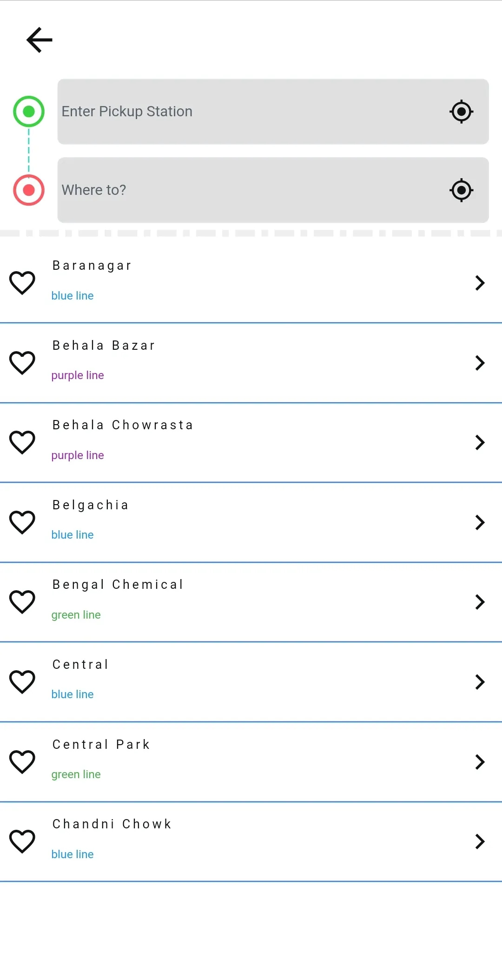Open Behala Chowrasta chevron arrow

pos(480,442)
